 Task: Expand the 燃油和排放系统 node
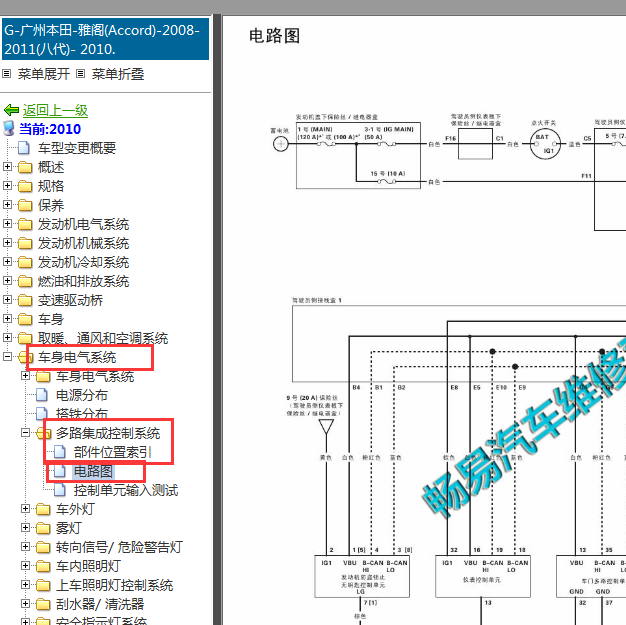click(x=7, y=280)
